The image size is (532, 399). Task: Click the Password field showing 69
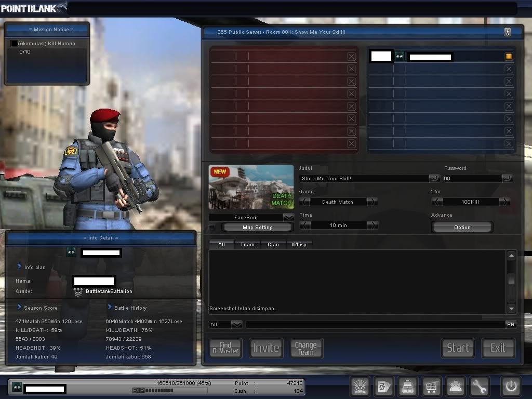[x=472, y=179]
